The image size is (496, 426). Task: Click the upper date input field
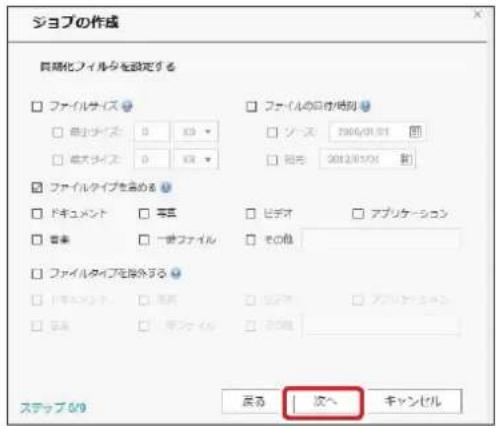[377, 132]
